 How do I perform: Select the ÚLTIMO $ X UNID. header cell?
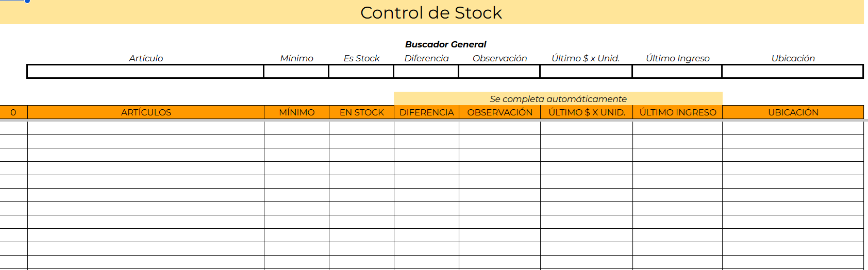coord(587,112)
